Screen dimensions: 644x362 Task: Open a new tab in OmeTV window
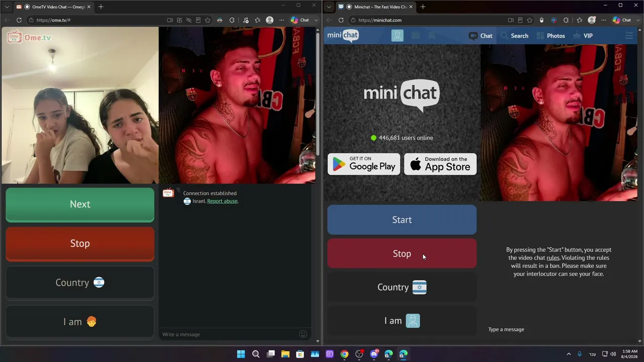pyautogui.click(x=101, y=7)
